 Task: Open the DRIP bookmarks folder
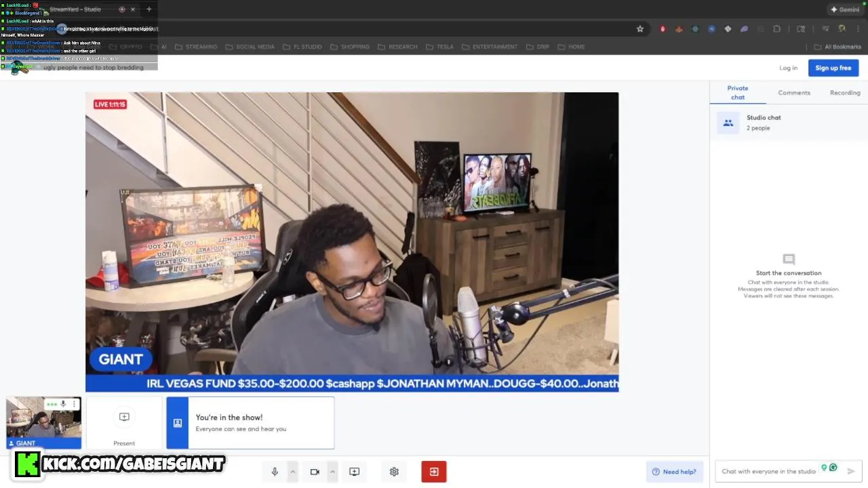point(538,47)
